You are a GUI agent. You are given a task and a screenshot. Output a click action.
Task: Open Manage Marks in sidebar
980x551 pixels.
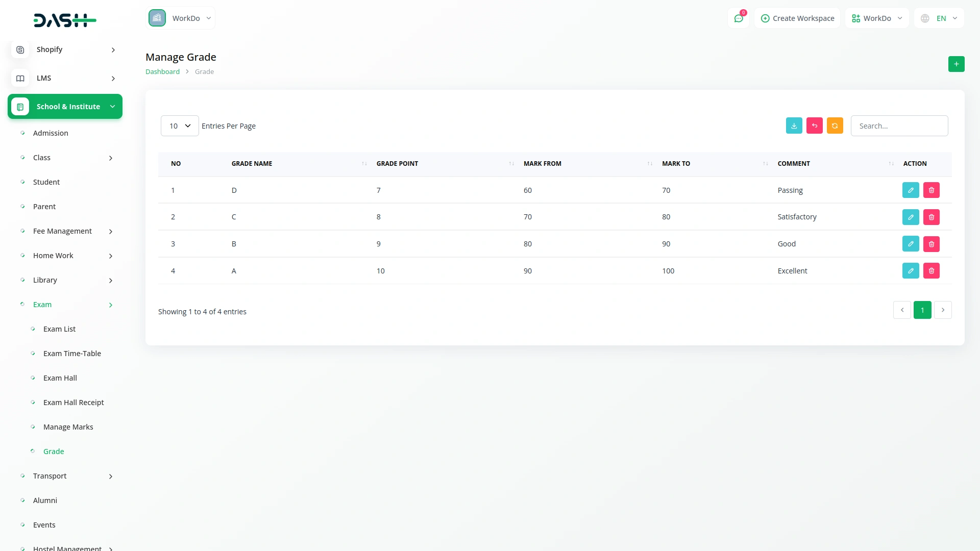click(x=68, y=427)
